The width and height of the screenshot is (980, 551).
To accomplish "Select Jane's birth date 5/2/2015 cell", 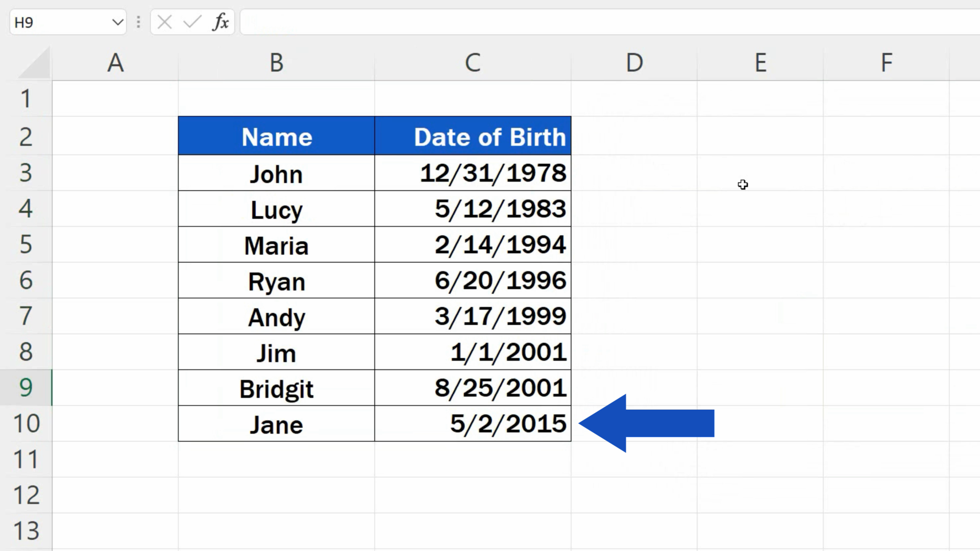I will point(473,423).
